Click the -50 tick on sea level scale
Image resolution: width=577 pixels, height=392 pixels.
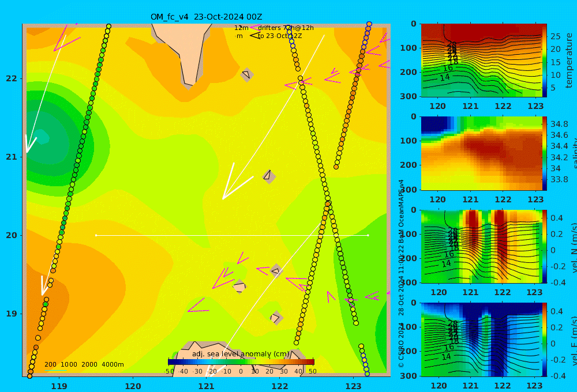(169, 371)
